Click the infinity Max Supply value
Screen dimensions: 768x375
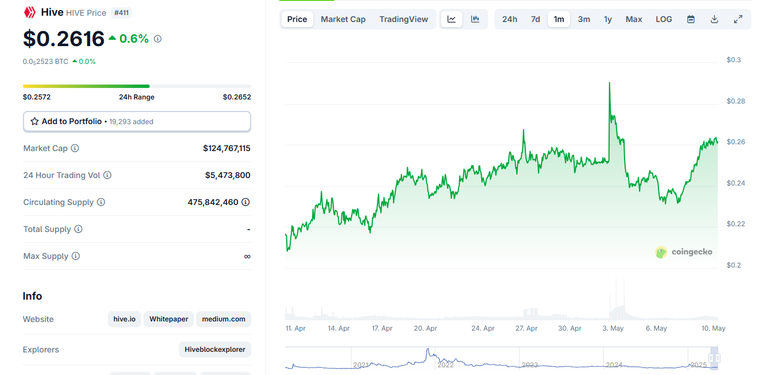point(247,256)
